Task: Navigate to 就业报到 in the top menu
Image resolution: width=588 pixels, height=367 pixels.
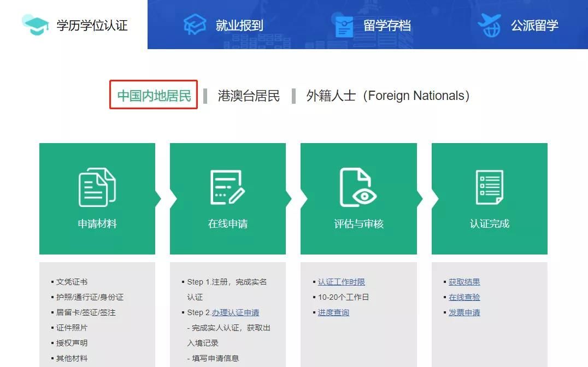Action: [240, 24]
